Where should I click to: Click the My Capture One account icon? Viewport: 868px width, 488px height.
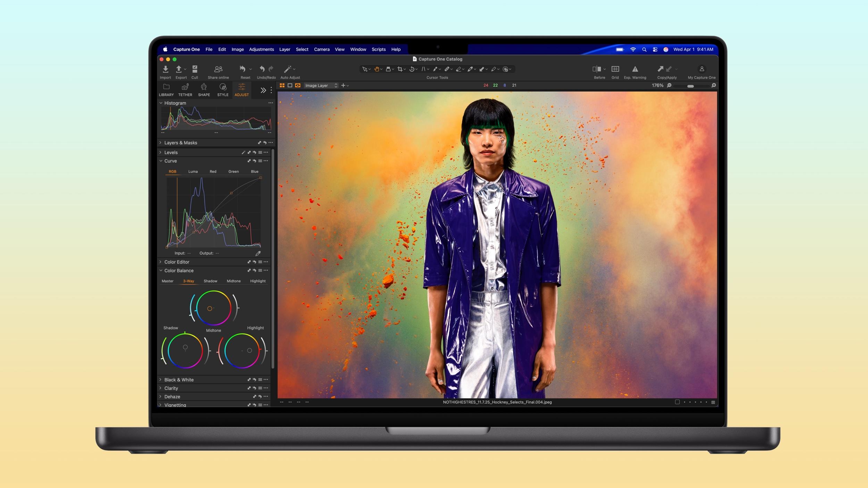[x=702, y=69]
